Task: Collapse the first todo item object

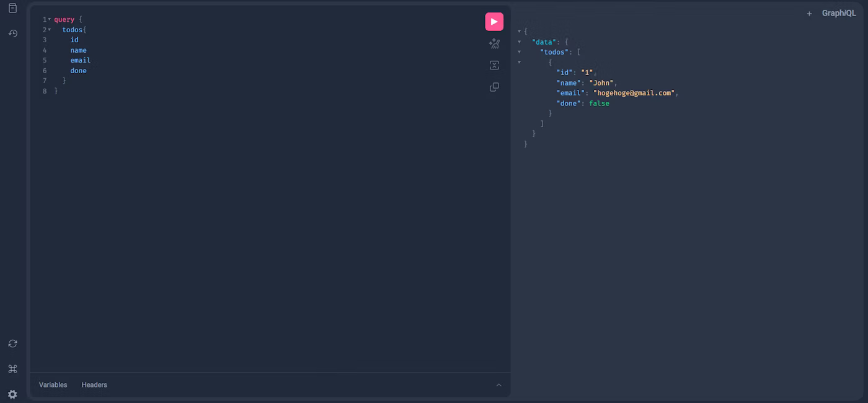Action: point(520,63)
